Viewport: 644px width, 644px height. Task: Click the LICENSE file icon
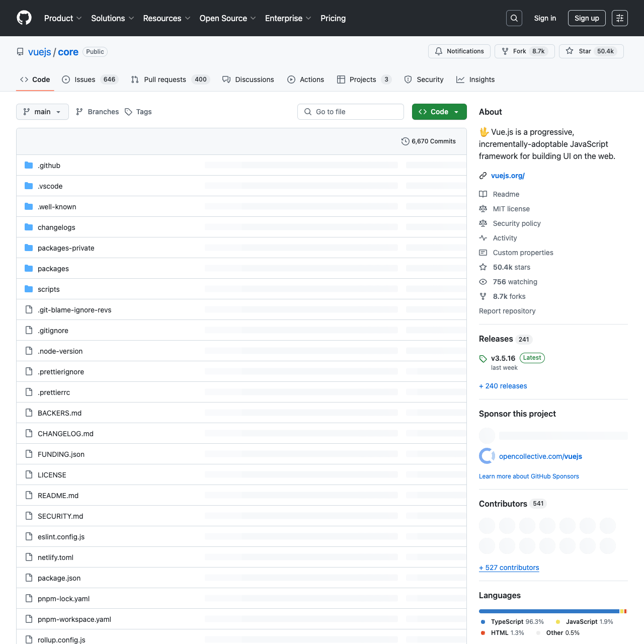29,474
